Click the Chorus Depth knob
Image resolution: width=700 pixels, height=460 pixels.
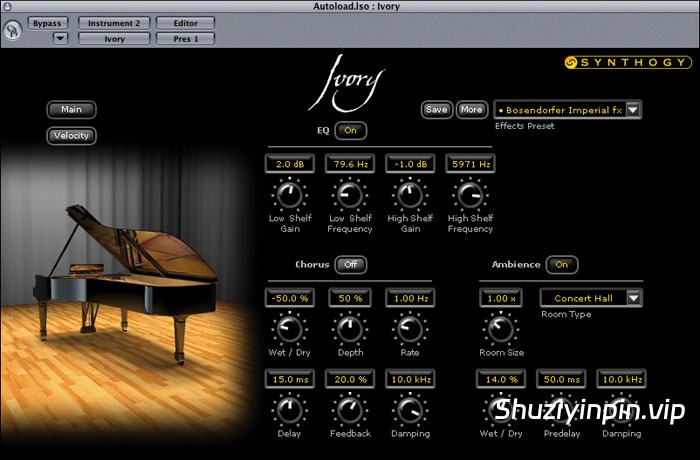point(350,329)
